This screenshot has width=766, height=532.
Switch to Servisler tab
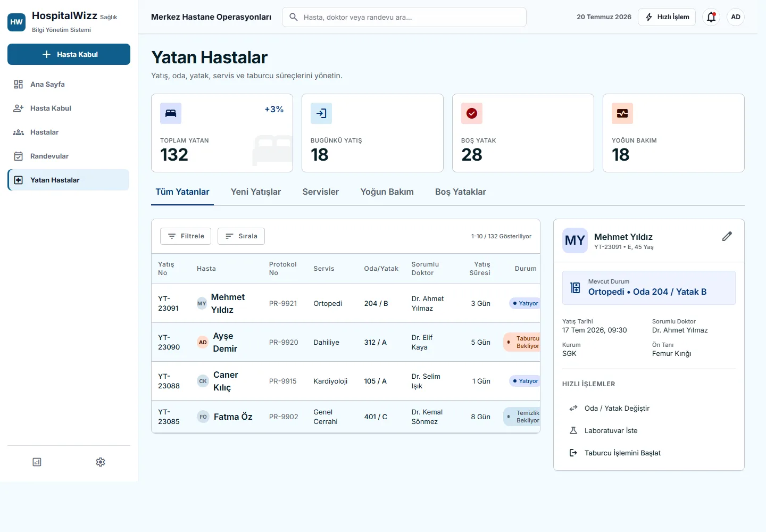click(321, 192)
